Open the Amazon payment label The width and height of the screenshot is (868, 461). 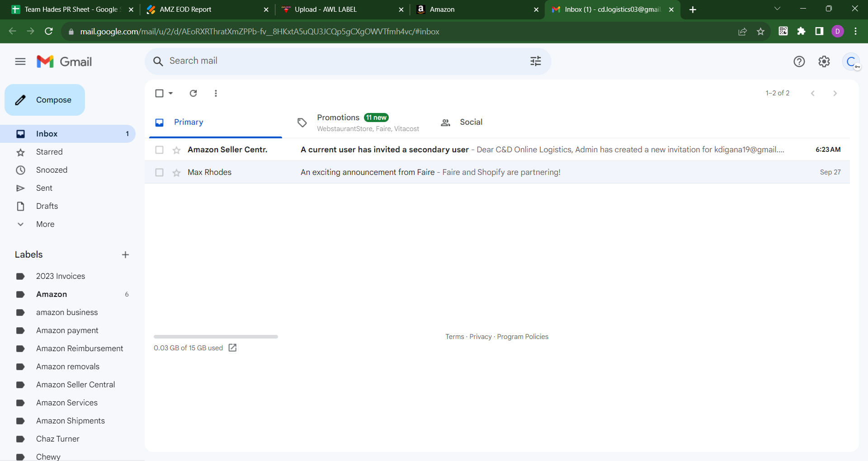tap(68, 330)
